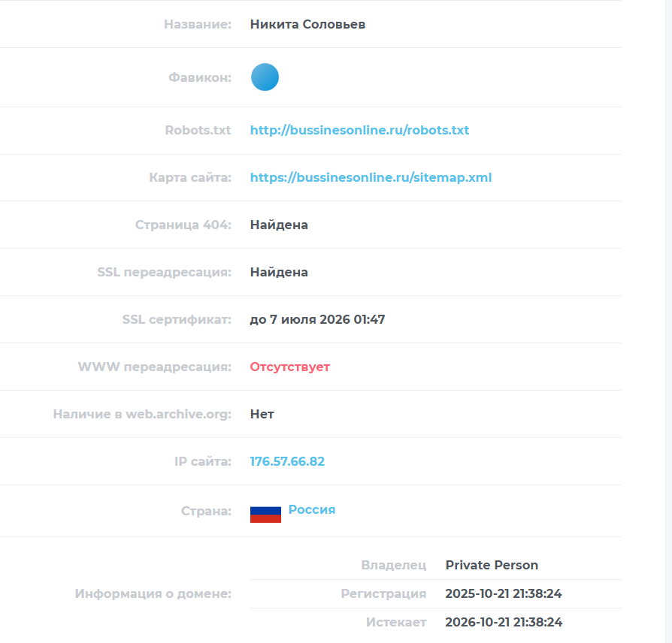Click the WWW переадресация label

[x=154, y=367]
